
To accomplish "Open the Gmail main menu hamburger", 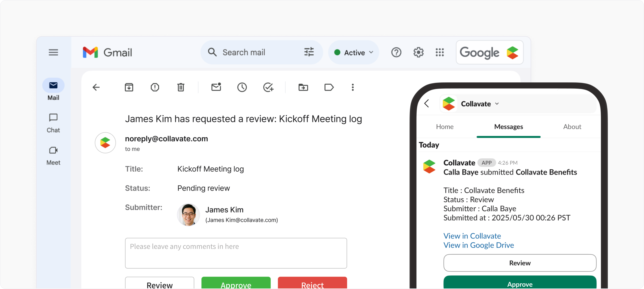I will coord(53,52).
